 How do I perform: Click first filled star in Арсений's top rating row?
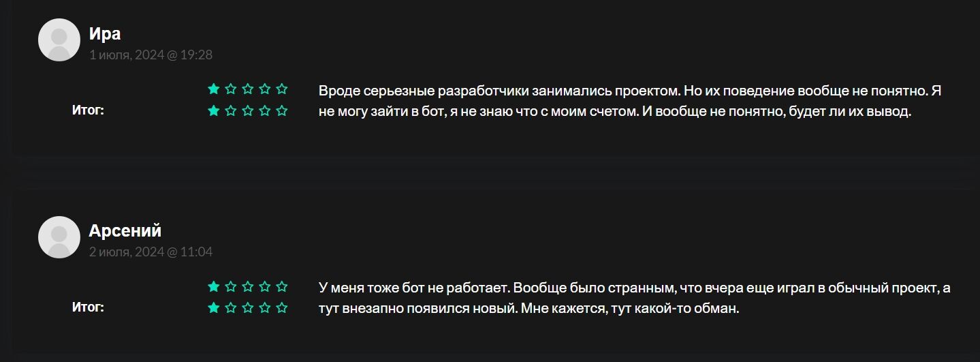click(214, 286)
